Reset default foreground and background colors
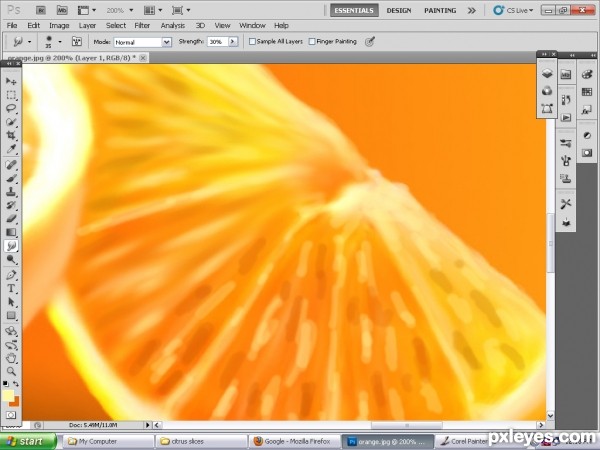This screenshot has width=600, height=450. tap(5, 383)
